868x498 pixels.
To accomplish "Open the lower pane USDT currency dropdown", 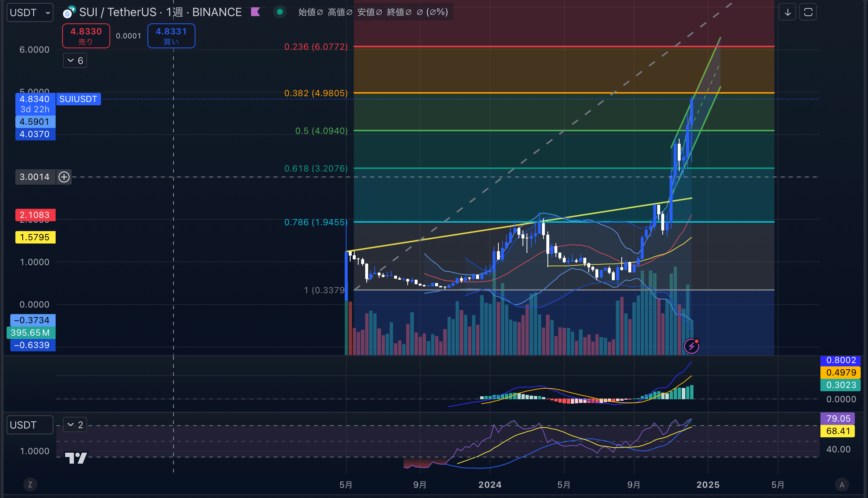I will 30,425.
